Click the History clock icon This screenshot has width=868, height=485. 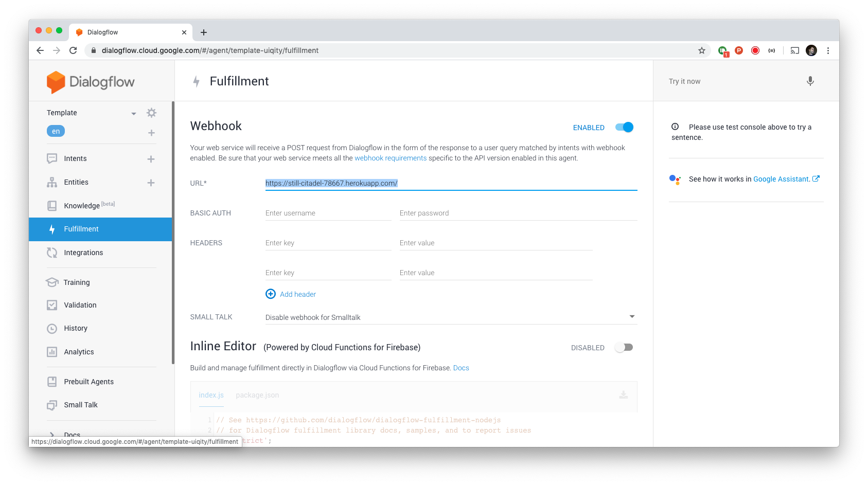pos(52,328)
